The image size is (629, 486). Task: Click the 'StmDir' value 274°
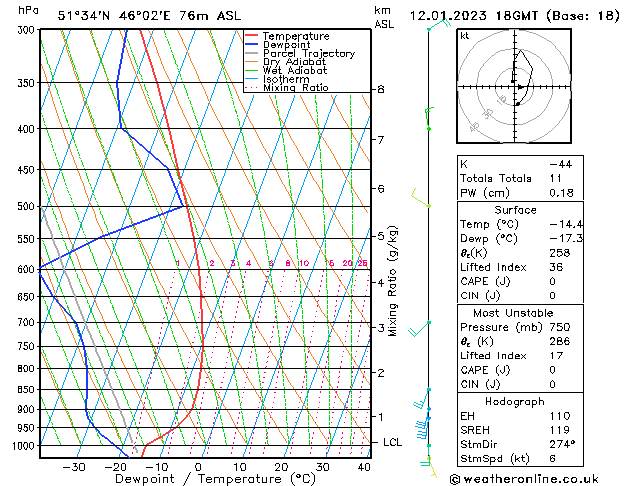pos(562,444)
